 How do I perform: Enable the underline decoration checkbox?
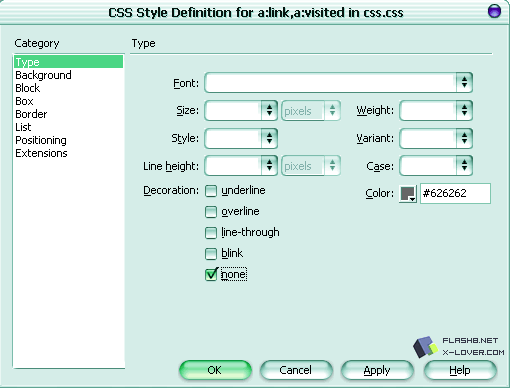[x=211, y=191]
